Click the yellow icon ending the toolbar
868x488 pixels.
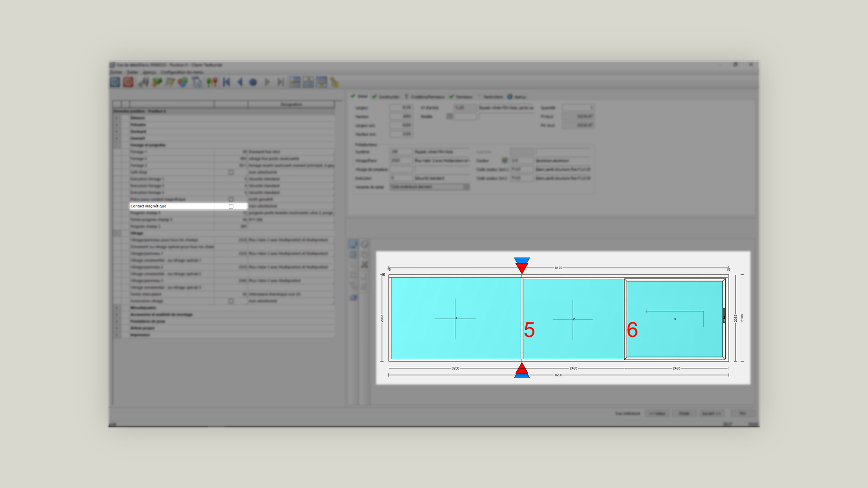pyautogui.click(x=334, y=82)
